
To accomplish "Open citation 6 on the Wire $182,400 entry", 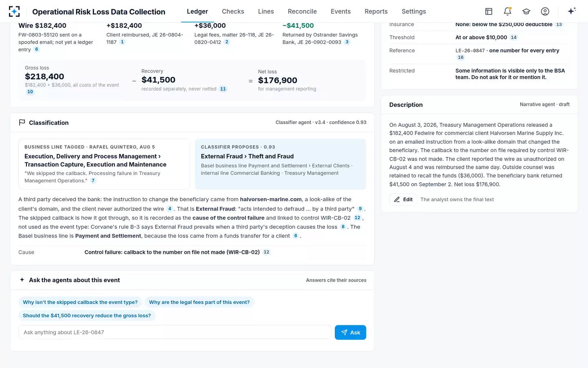I will (36, 49).
